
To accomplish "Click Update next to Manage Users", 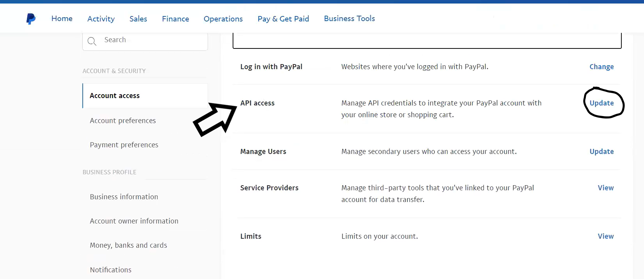I will click(601, 152).
